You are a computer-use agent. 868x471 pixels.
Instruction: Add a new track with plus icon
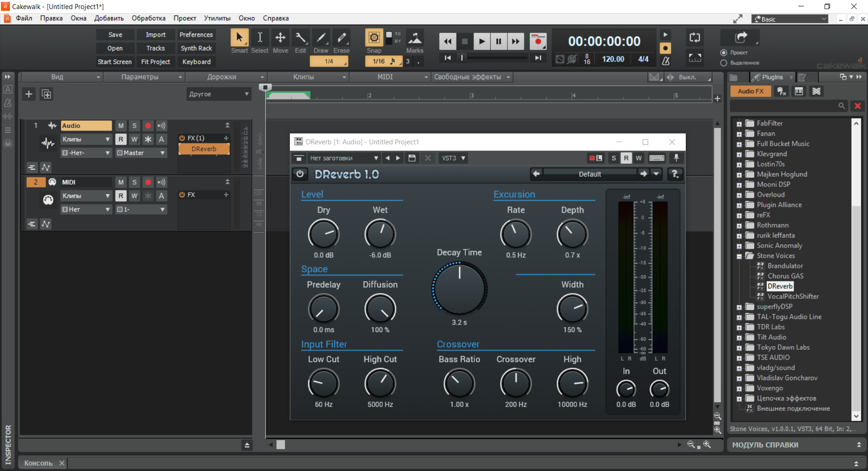(x=29, y=94)
